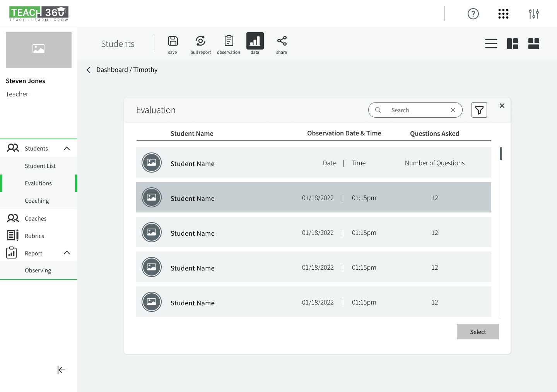Switch to list view layout icon
Viewport: 557px width, 392px height.
[491, 44]
